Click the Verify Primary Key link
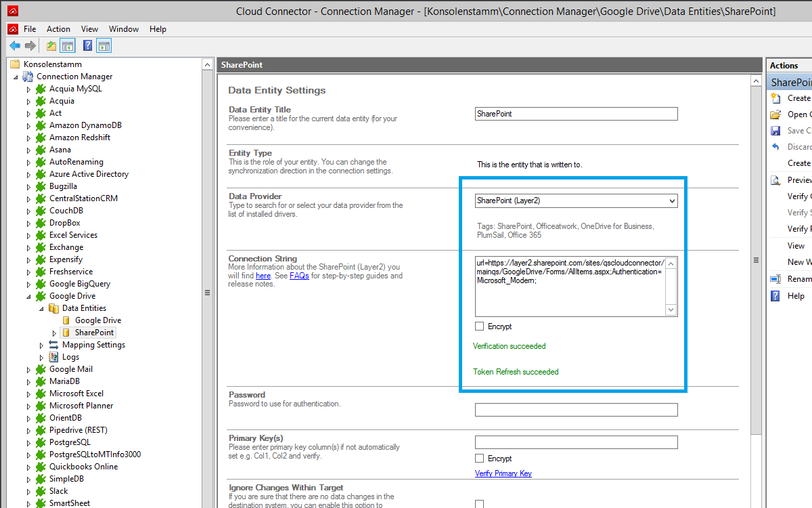The image size is (812, 508). point(503,473)
